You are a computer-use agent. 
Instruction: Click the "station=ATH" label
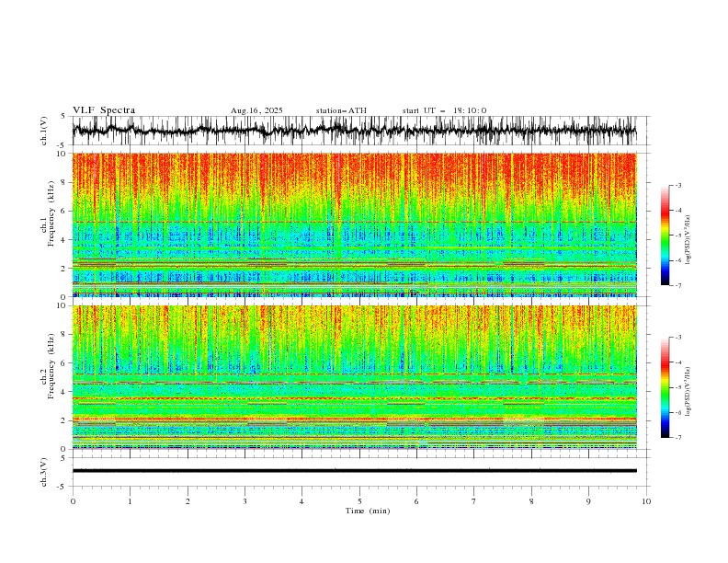341,110
